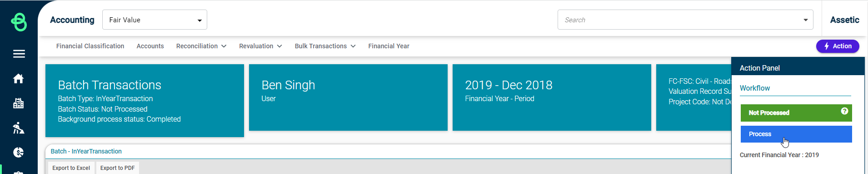This screenshot has width=868, height=174.
Task: Click into the Search input field
Action: (679, 20)
